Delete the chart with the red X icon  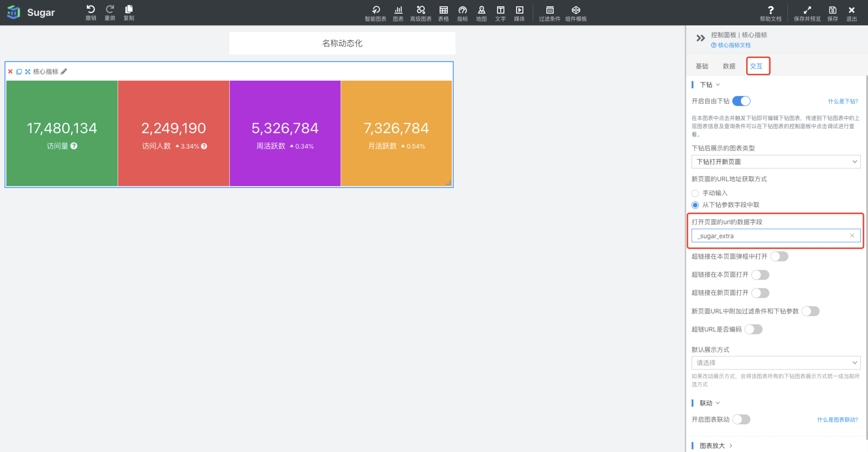coord(10,72)
